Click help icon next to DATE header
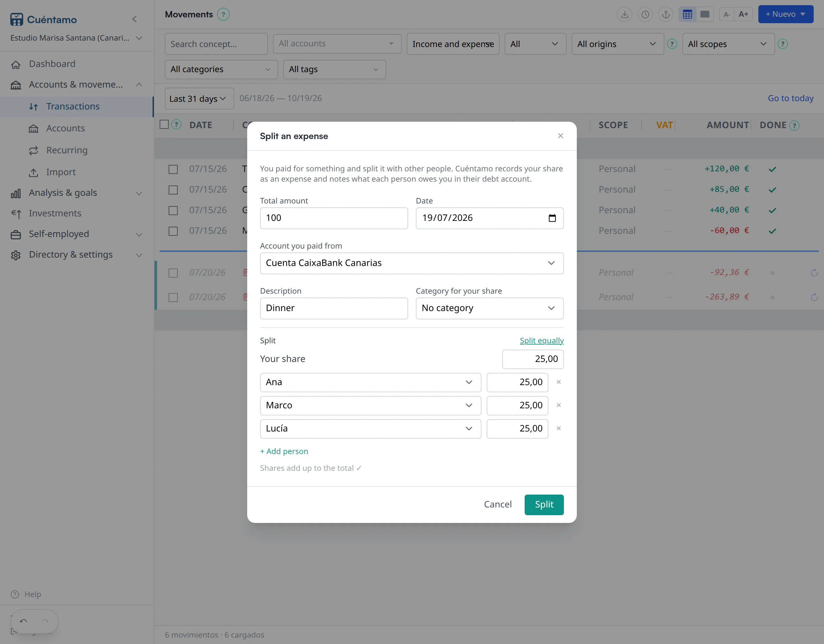Screen dimensions: 824x644 [x=176, y=125]
